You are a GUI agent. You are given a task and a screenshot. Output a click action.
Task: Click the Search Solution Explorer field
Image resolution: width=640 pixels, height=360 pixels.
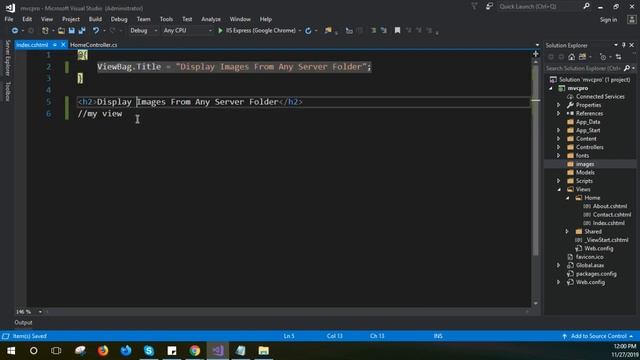[584, 68]
